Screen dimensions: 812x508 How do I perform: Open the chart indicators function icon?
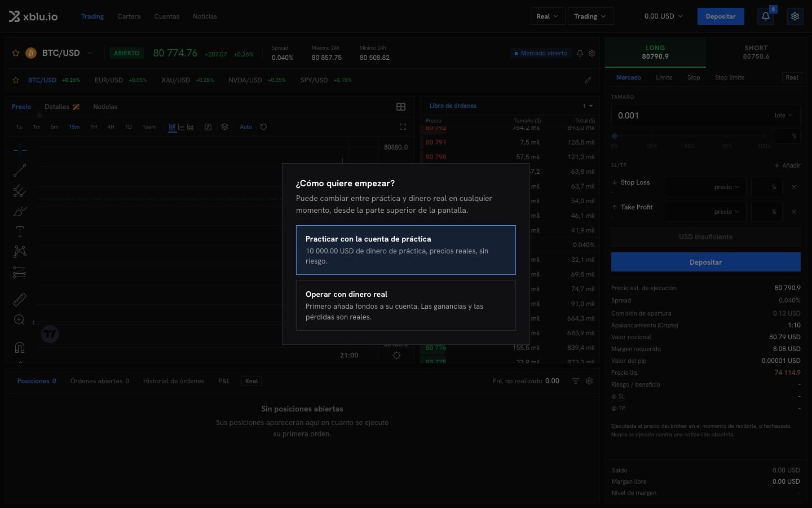(208, 127)
